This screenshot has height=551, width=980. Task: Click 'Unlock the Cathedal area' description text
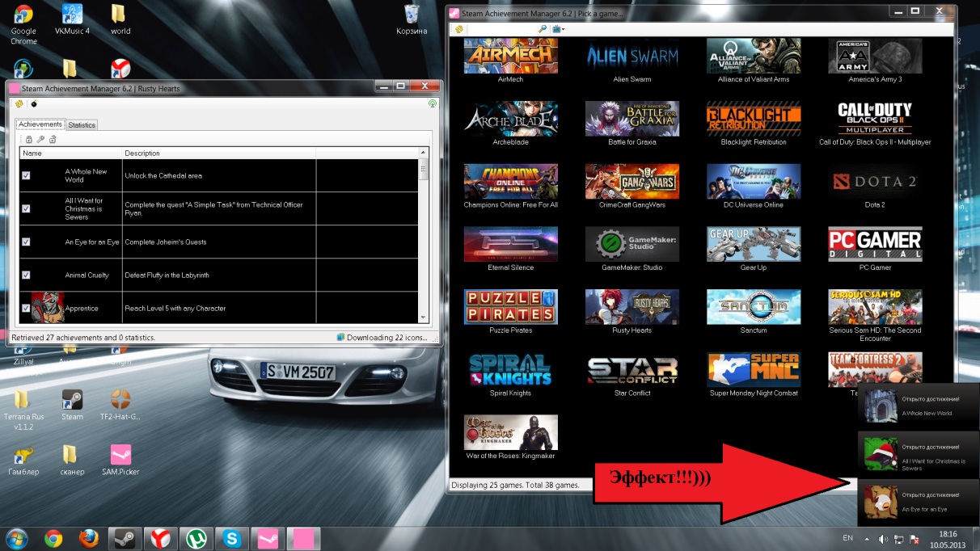163,175
